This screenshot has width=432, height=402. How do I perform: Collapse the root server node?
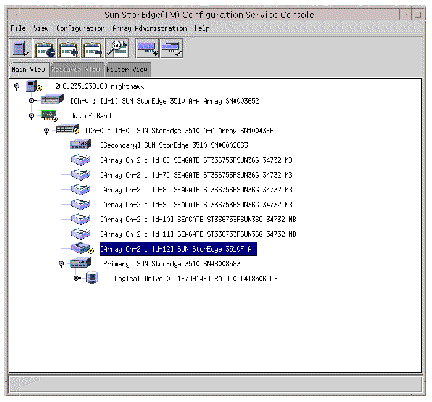pos(17,87)
